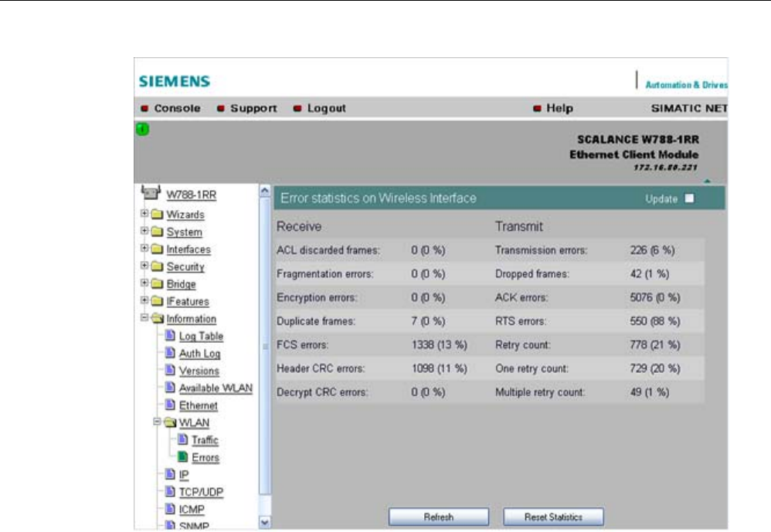Expand the System tree node
Image resolution: width=771 pixels, height=532 pixels.
point(144,230)
